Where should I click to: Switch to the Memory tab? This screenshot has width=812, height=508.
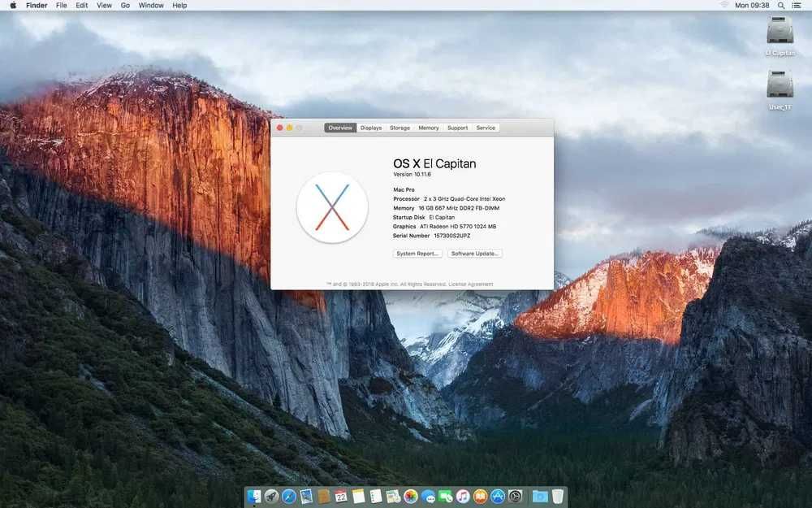point(428,128)
